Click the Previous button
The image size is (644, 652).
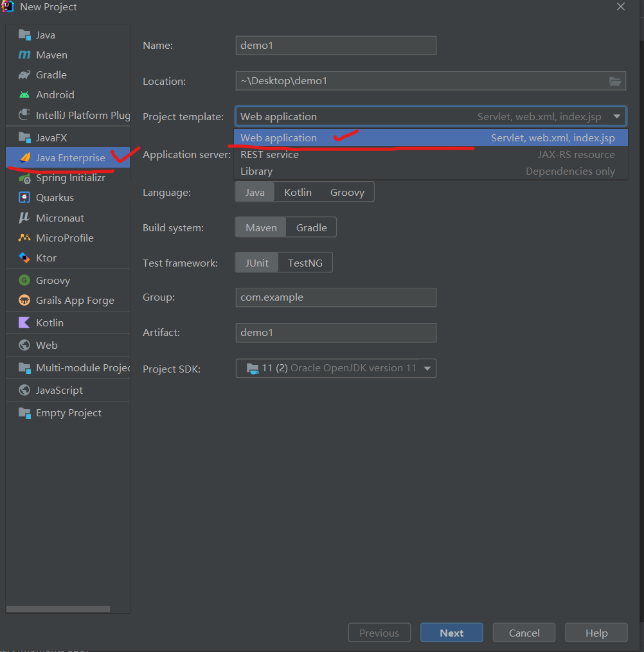tap(379, 633)
